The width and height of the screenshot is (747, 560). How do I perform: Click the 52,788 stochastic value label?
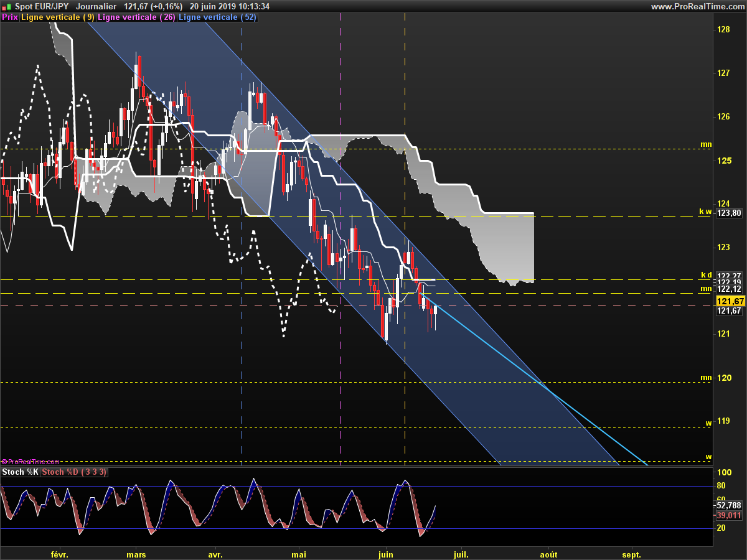[x=728, y=506]
